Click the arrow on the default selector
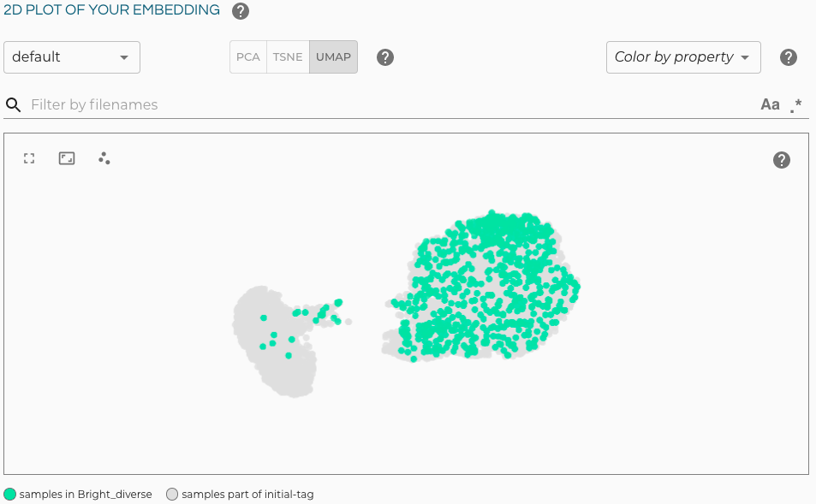 point(124,57)
